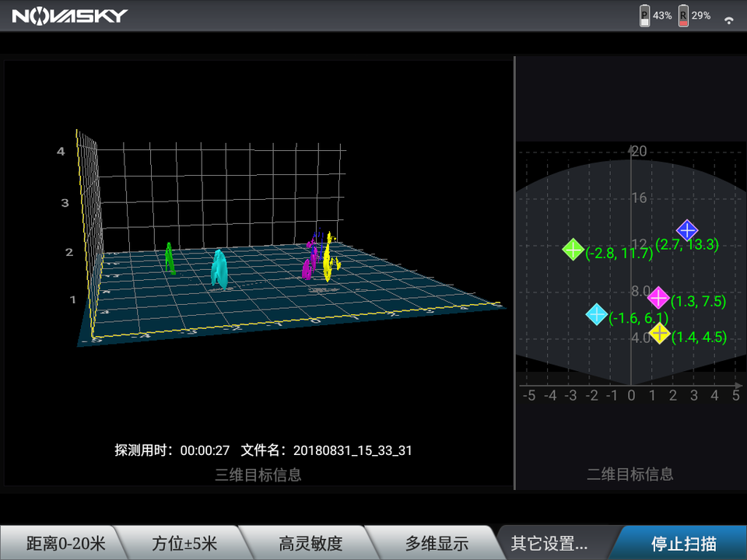Screen dimensions: 747x560
Task: Open 其它设置... settings
Action: [549, 543]
